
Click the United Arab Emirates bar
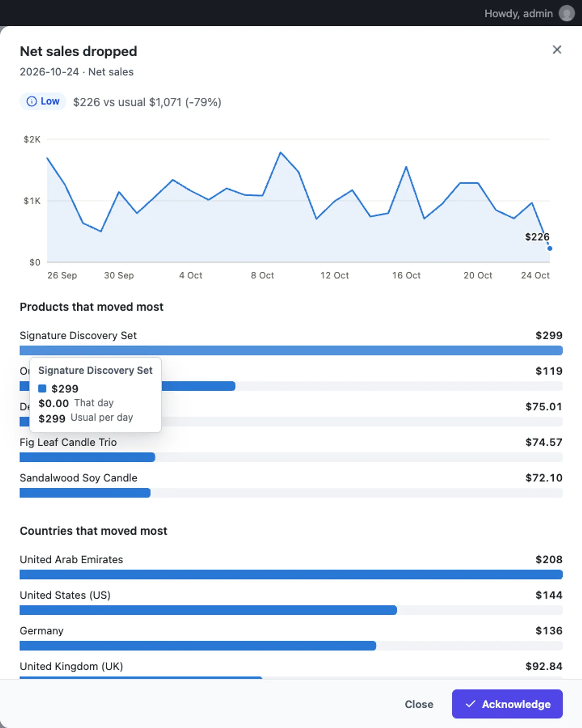[291, 574]
